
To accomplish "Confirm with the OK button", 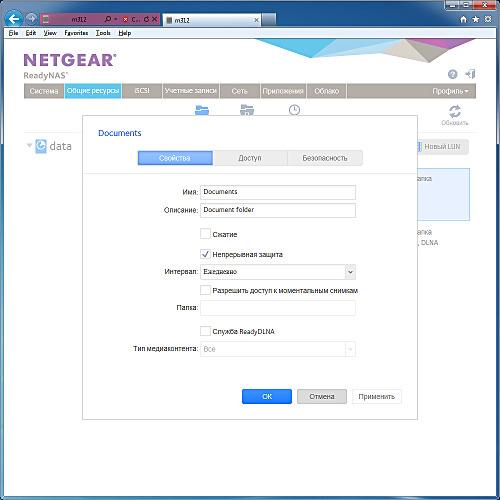I will (x=267, y=397).
